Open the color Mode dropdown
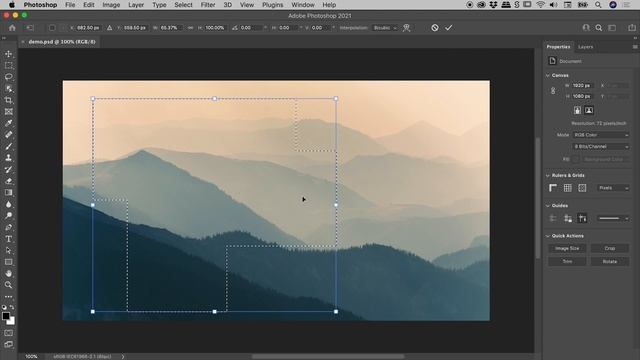 [601, 135]
